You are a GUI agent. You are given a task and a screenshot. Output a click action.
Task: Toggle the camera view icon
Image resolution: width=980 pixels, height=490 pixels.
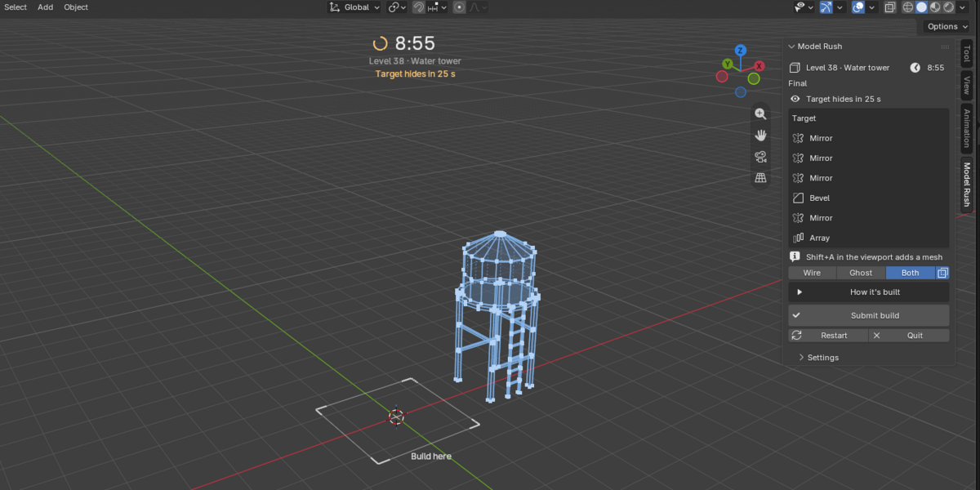coord(760,157)
